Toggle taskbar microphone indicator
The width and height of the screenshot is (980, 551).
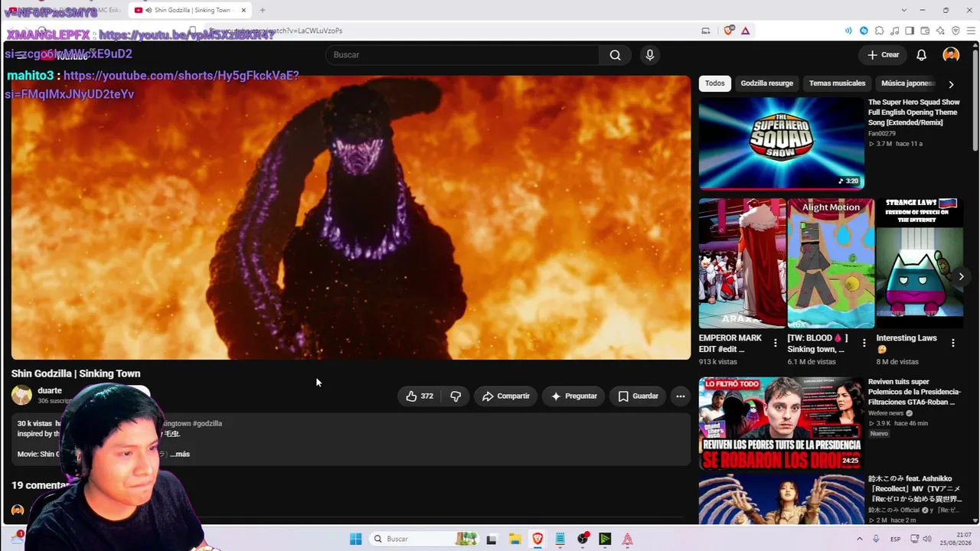[876, 539]
